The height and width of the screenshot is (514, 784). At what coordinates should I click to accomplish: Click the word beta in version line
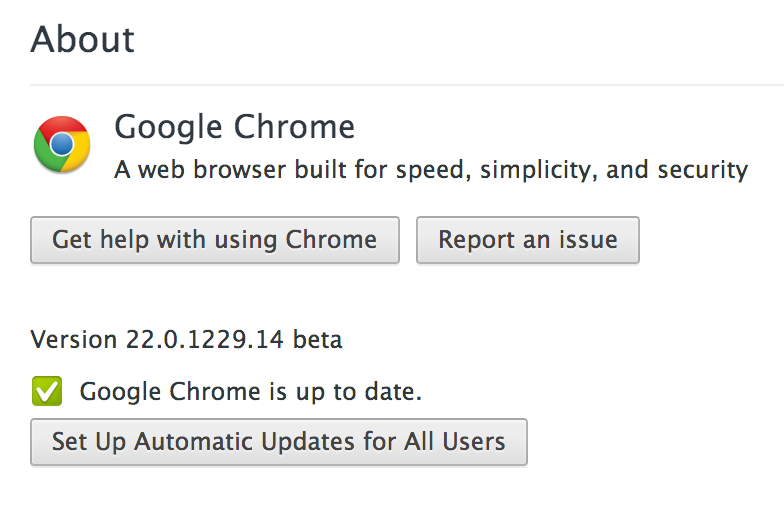(318, 340)
